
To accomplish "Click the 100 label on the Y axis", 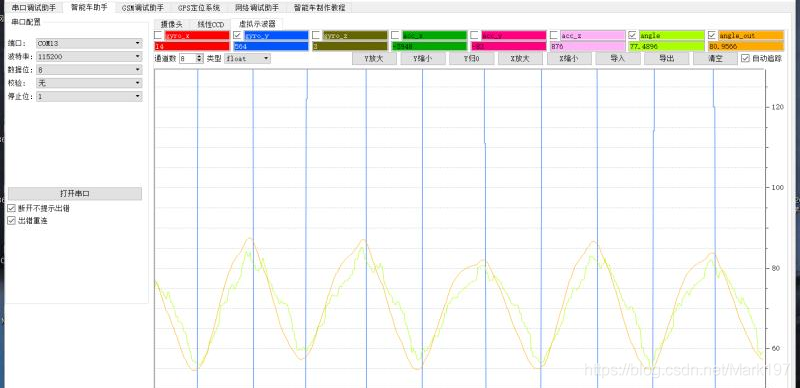I will click(777, 187).
